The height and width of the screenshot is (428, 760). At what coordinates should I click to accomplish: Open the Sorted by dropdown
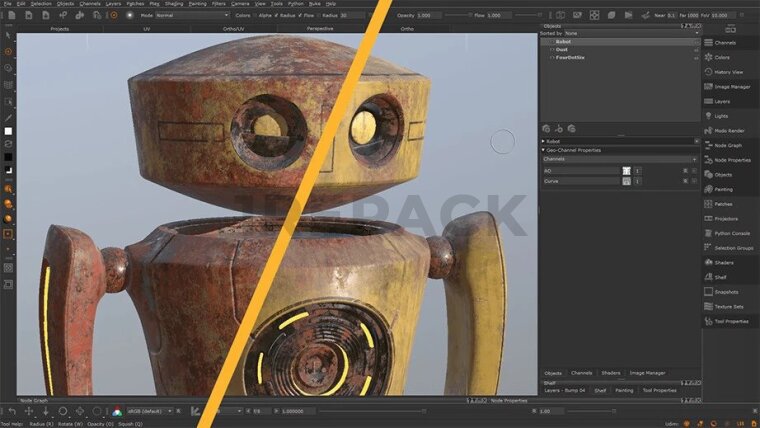630,33
